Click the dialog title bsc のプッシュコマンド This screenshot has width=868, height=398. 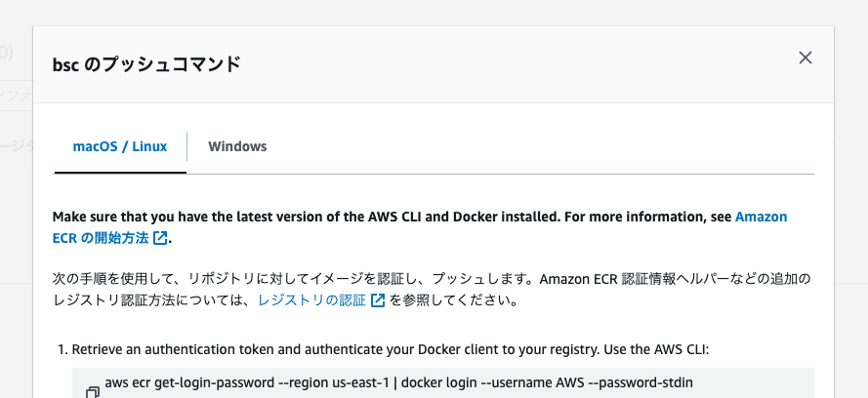click(x=146, y=65)
